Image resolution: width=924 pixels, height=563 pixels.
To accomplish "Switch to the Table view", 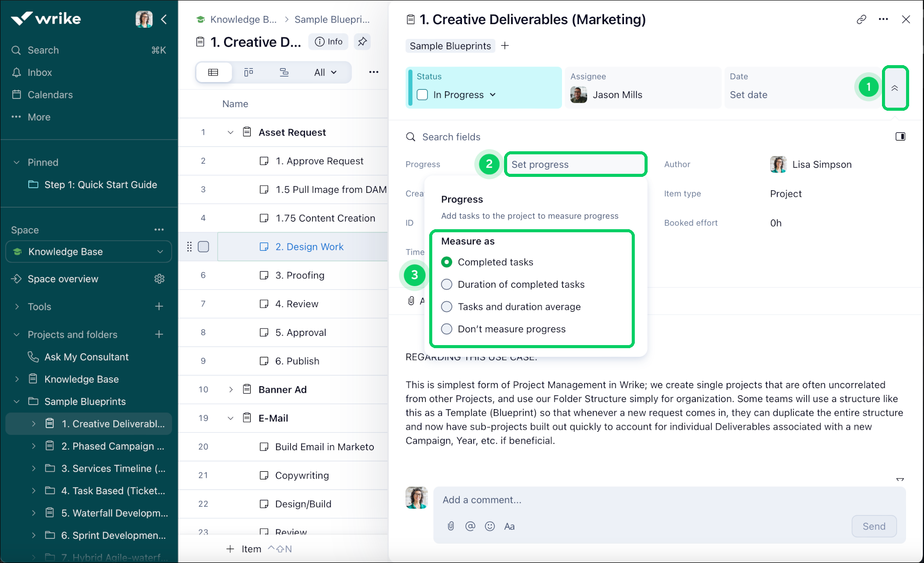I will coord(214,72).
